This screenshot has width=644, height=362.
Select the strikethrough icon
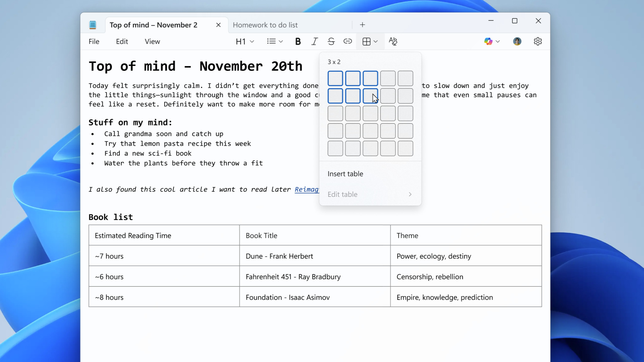pos(331,41)
